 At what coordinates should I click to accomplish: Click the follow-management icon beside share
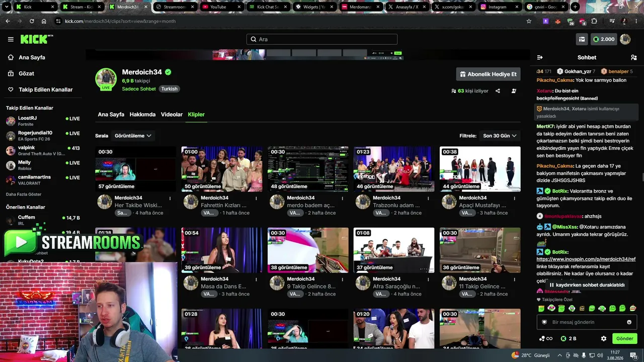tap(514, 91)
